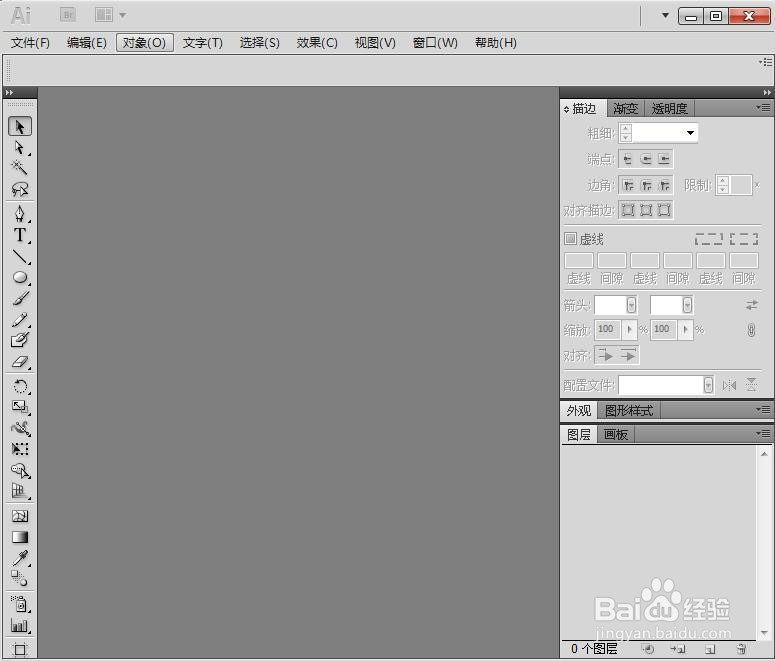Select the Shape Builder tool

tap(20, 470)
